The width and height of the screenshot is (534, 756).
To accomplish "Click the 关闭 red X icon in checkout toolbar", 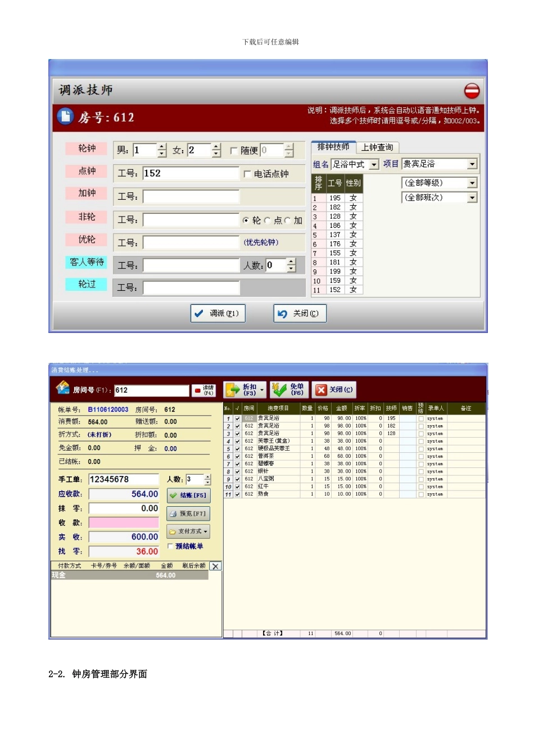I will 321,390.
